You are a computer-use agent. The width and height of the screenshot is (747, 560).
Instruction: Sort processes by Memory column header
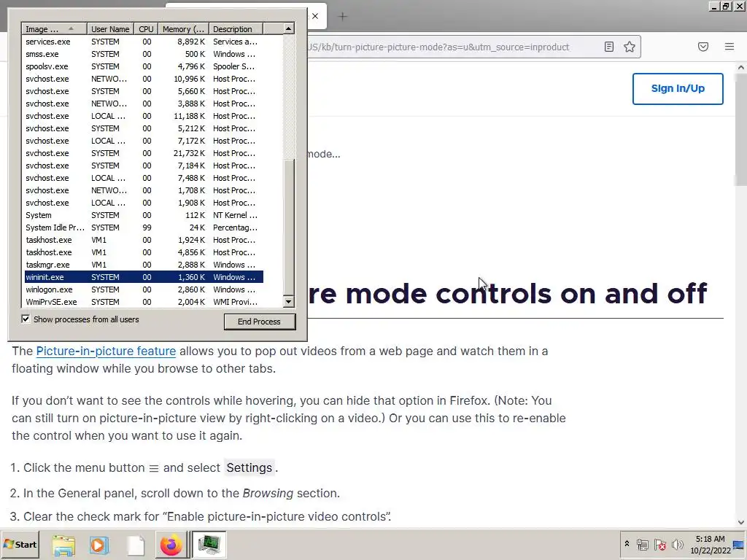coord(183,29)
